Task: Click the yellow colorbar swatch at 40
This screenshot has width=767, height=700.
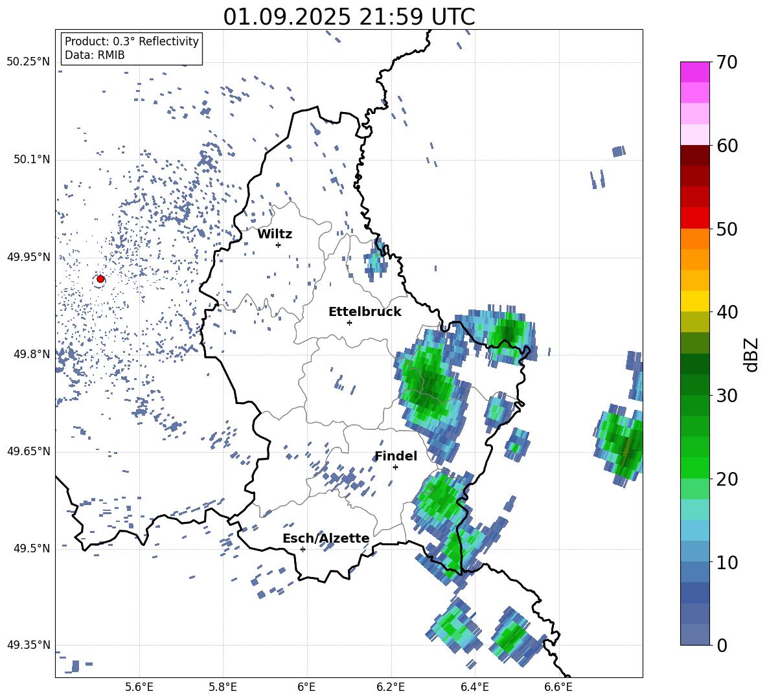Action: click(694, 301)
